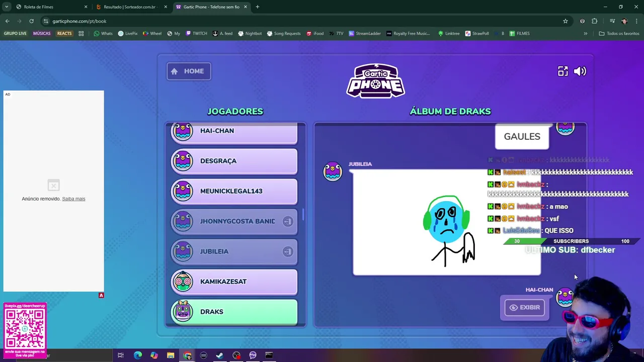Select player DRAKS highlighted row
This screenshot has height=362, width=644.
click(234, 312)
